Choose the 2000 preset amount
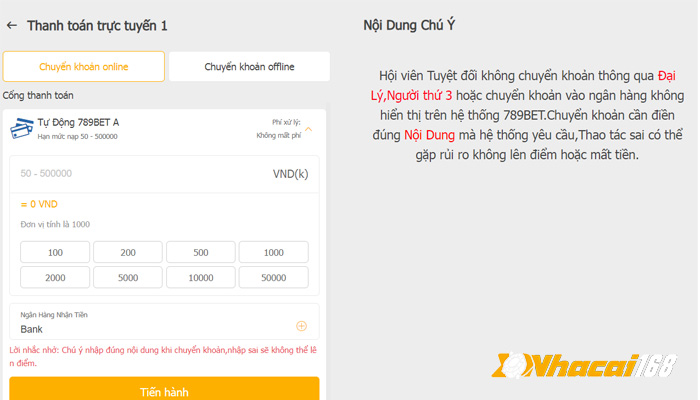The width and height of the screenshot is (700, 400). click(55, 278)
